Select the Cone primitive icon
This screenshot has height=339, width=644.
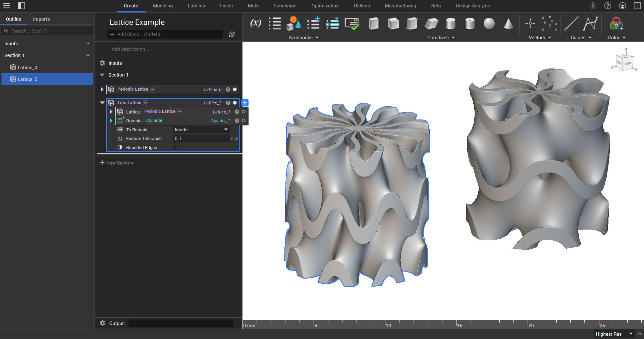coord(508,23)
